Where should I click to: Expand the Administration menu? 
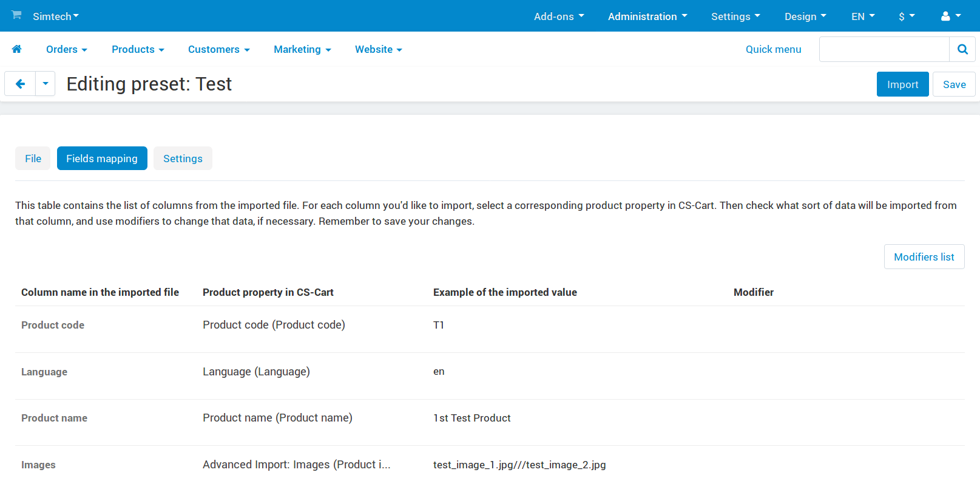pyautogui.click(x=647, y=16)
